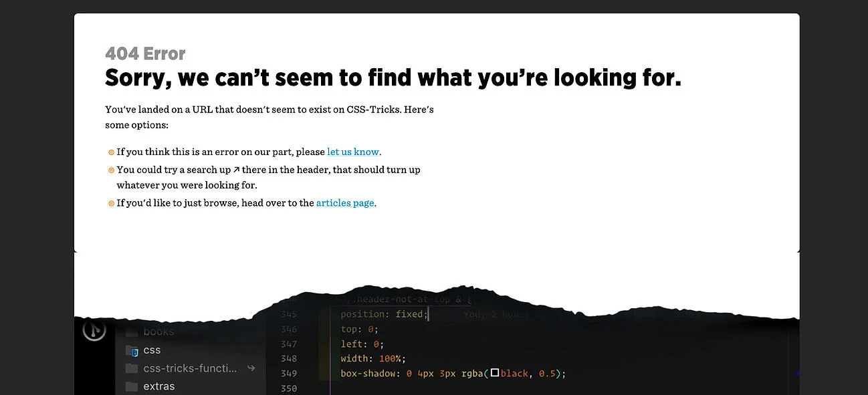
Task: Click the orange bullet before 'If you'd like'
Action: 111,204
